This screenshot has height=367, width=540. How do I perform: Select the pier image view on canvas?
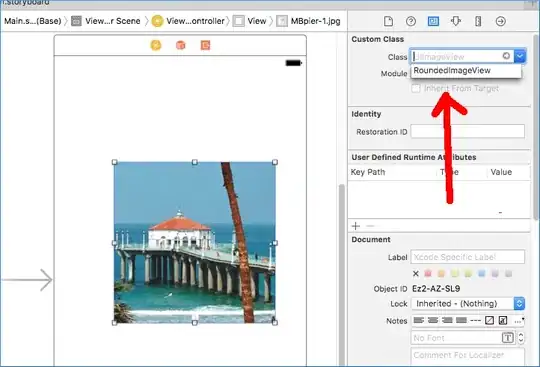pos(195,242)
